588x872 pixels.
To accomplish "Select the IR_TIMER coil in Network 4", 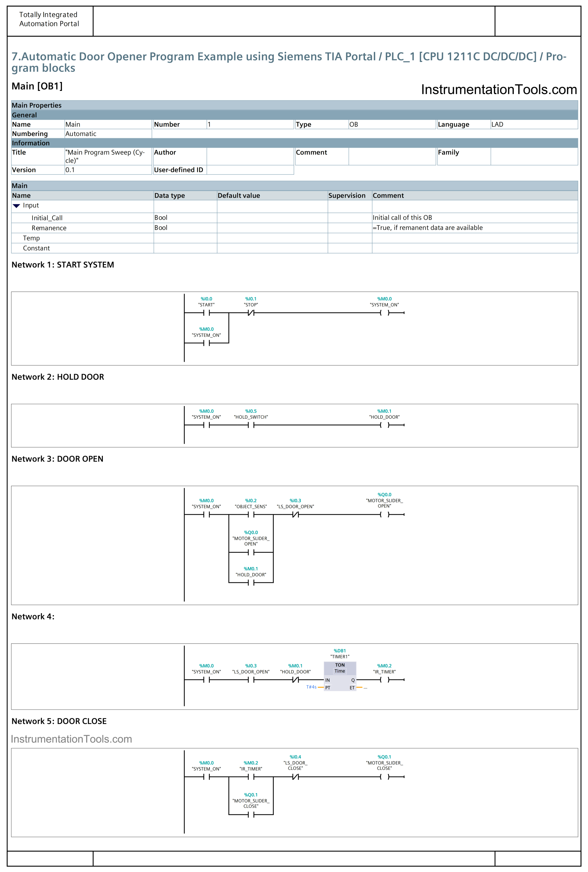I will tap(384, 680).
